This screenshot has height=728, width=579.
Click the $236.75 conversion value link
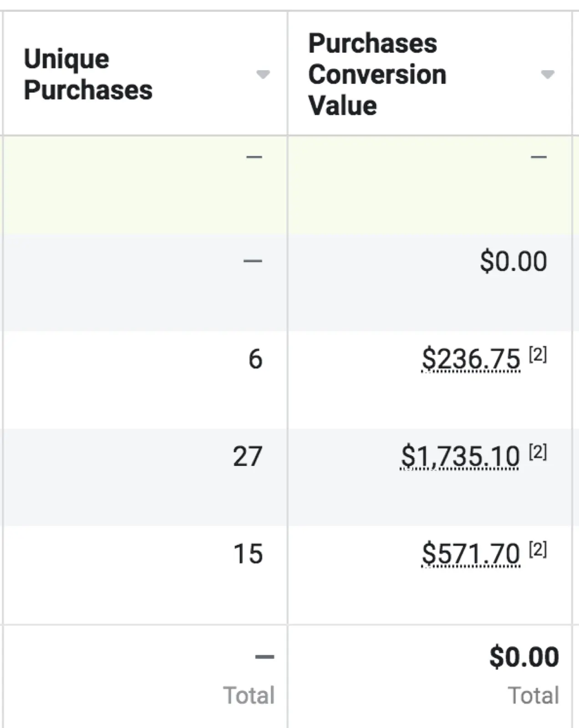(x=471, y=359)
